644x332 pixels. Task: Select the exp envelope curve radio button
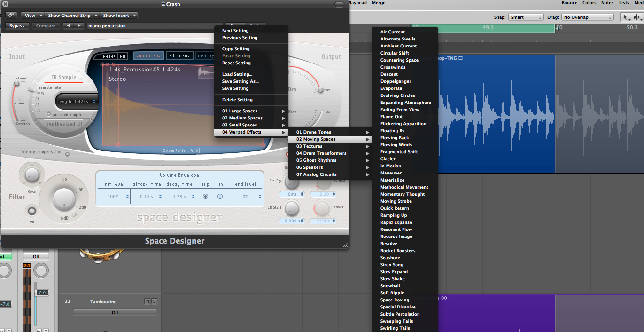click(205, 197)
